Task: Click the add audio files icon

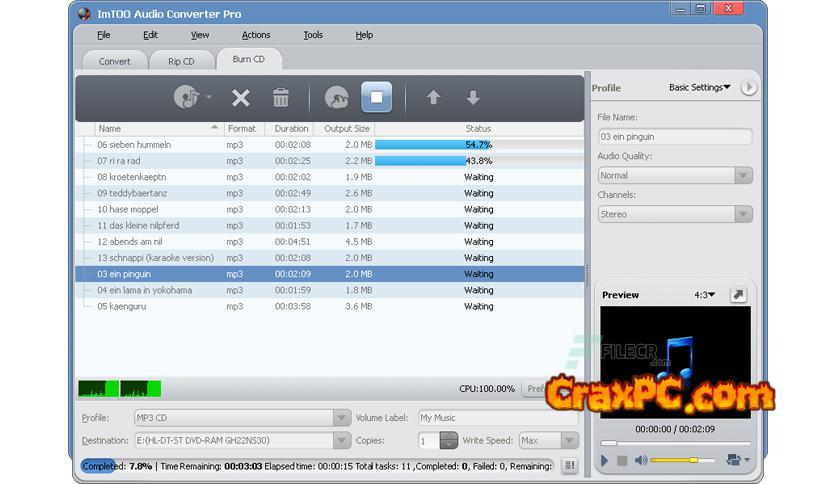Action: pos(186,97)
